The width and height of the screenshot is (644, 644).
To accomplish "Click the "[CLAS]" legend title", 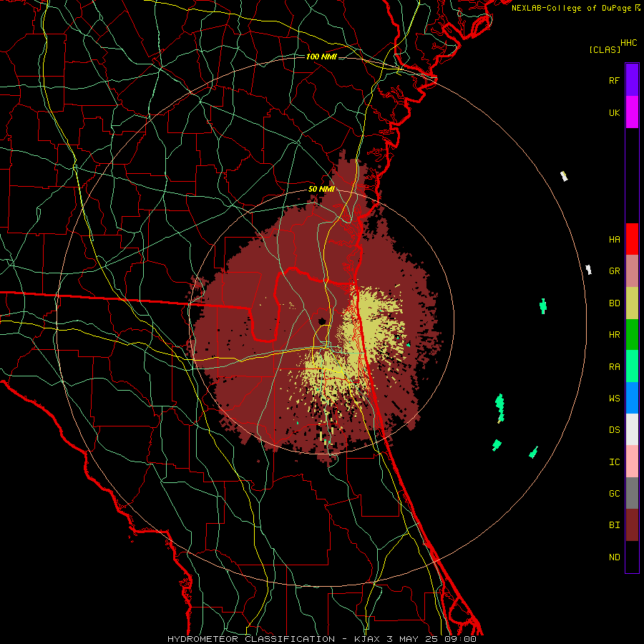I will pyautogui.click(x=605, y=49).
